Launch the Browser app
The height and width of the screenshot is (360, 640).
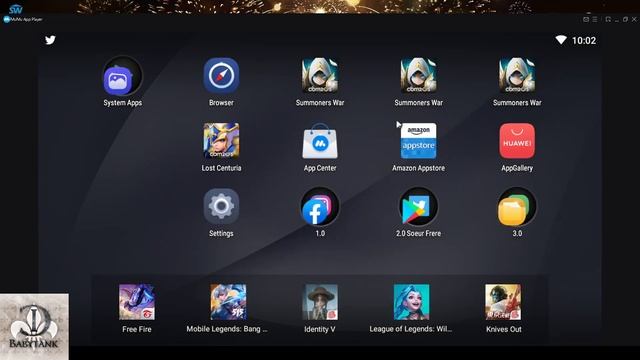click(221, 76)
